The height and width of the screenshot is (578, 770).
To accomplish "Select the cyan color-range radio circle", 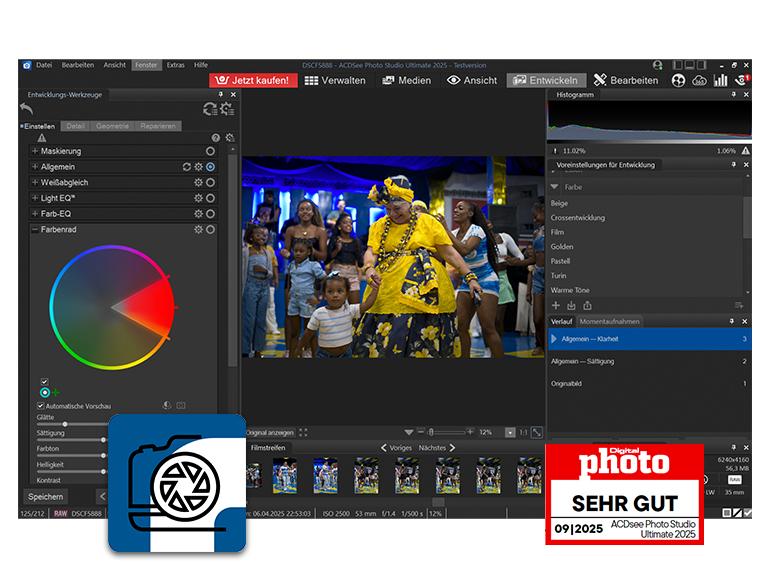I will point(45,392).
